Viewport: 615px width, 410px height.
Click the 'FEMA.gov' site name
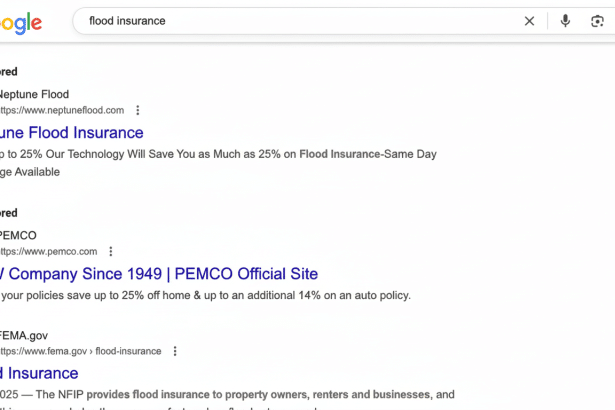pyautogui.click(x=24, y=336)
